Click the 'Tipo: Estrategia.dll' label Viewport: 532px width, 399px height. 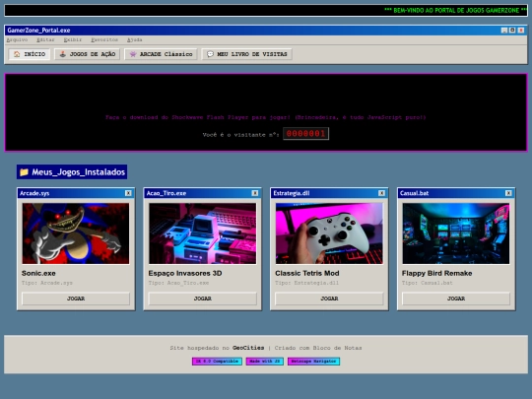[306, 283]
